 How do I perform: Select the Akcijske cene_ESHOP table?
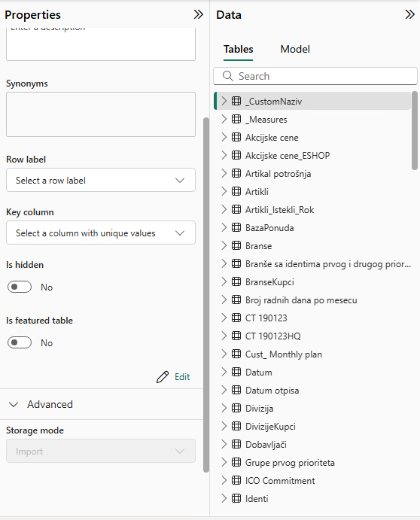288,156
